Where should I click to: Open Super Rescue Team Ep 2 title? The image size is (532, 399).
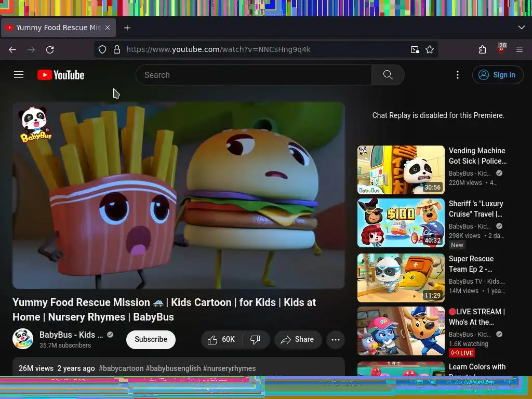471,263
